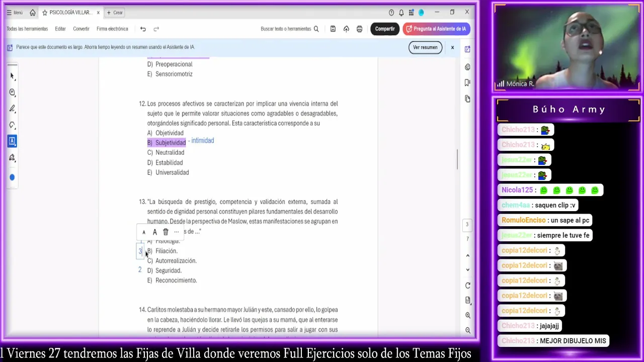
Task: Choose the add text box tool
Action: pyautogui.click(x=12, y=141)
